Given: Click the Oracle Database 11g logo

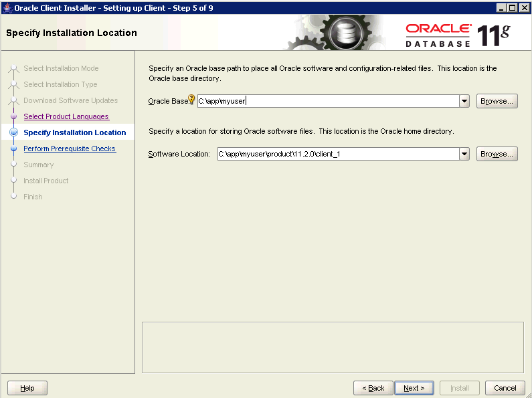Looking at the screenshot, I should 458,34.
